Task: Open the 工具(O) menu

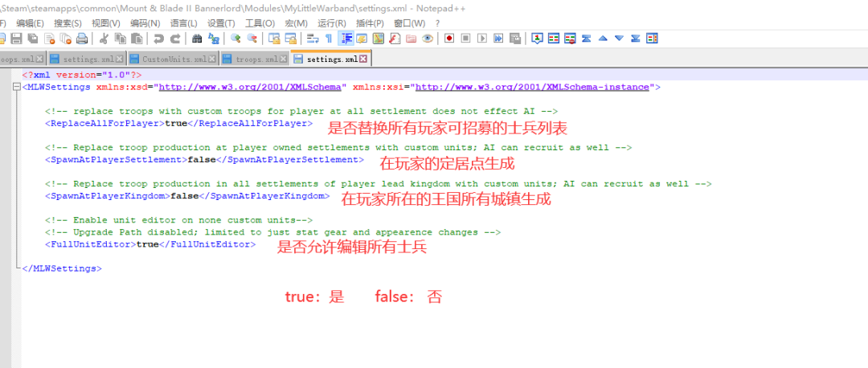Action: click(x=260, y=23)
